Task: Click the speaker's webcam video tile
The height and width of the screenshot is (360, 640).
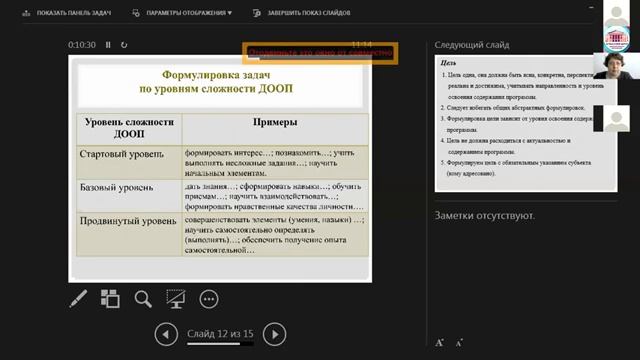Action: click(x=616, y=66)
